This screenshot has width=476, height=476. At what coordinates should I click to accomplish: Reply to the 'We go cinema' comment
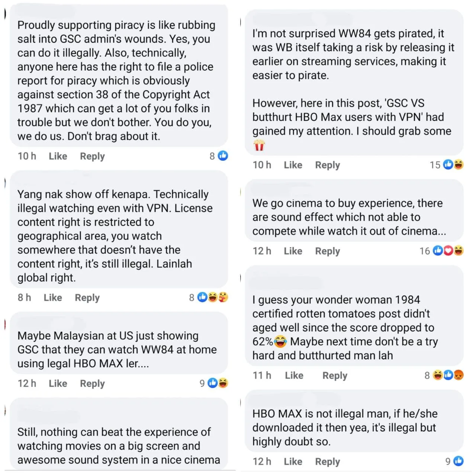click(x=327, y=251)
